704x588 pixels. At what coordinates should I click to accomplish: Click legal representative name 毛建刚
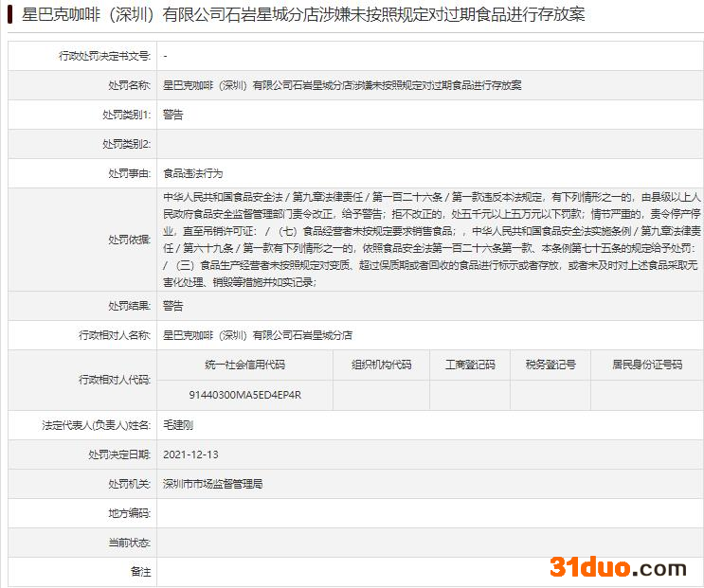178,425
